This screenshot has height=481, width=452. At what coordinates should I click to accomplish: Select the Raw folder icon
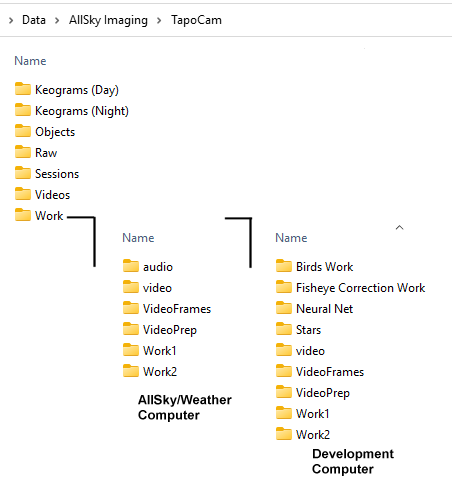click(x=23, y=152)
